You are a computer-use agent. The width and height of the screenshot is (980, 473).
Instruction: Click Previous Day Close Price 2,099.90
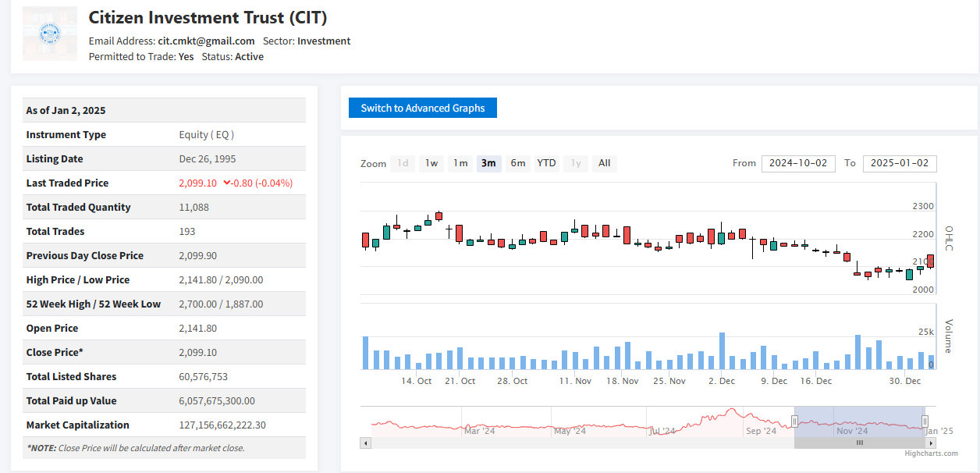pyautogui.click(x=198, y=255)
